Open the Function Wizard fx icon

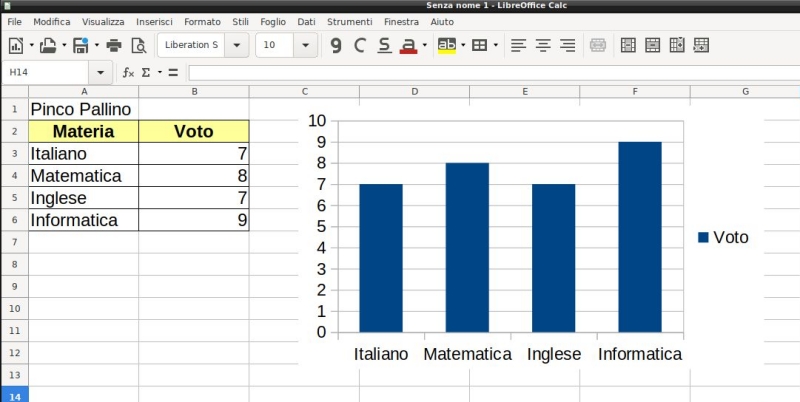click(128, 73)
